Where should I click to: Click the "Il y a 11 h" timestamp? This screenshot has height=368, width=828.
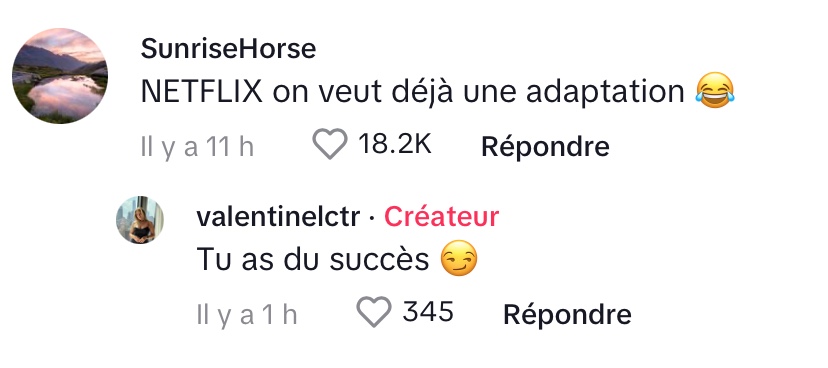tap(197, 146)
